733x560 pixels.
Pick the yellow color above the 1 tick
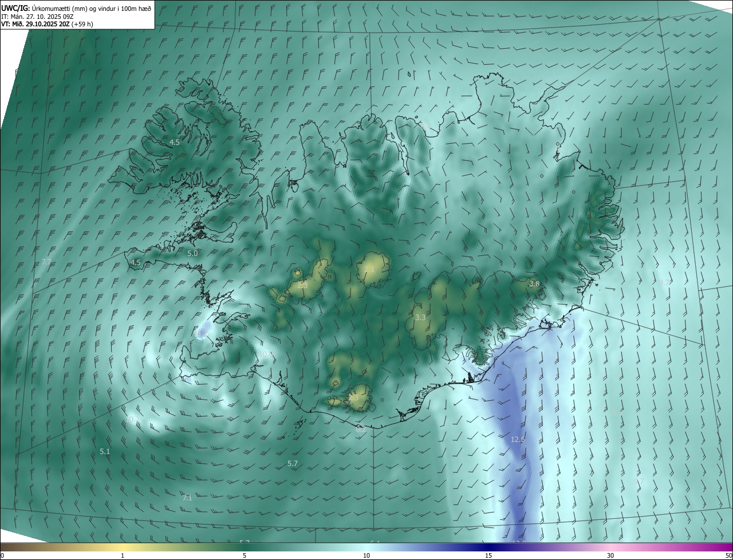[123, 547]
